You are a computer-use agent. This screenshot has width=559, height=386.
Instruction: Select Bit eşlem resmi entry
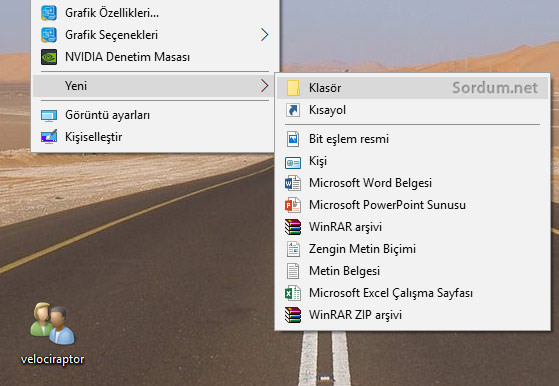click(412, 139)
